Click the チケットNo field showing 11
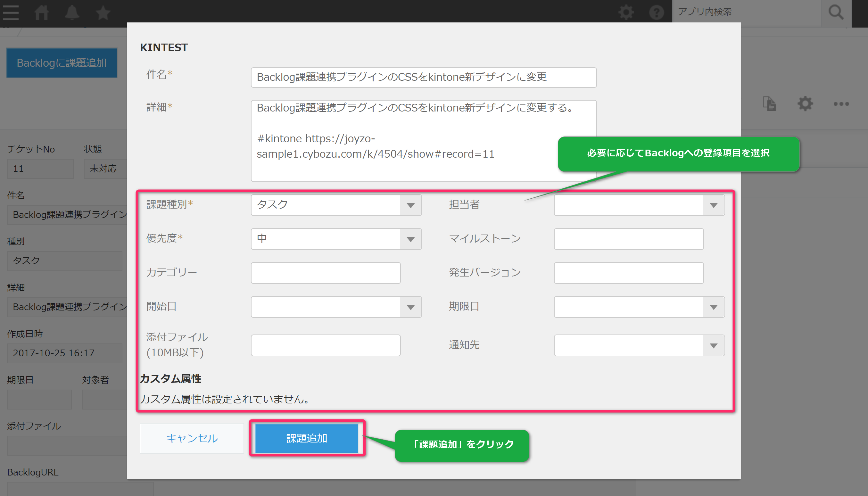The width and height of the screenshot is (868, 496). click(40, 169)
